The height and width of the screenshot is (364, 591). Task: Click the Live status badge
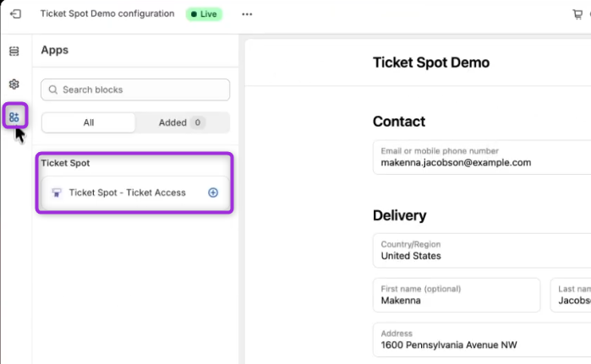[204, 14]
